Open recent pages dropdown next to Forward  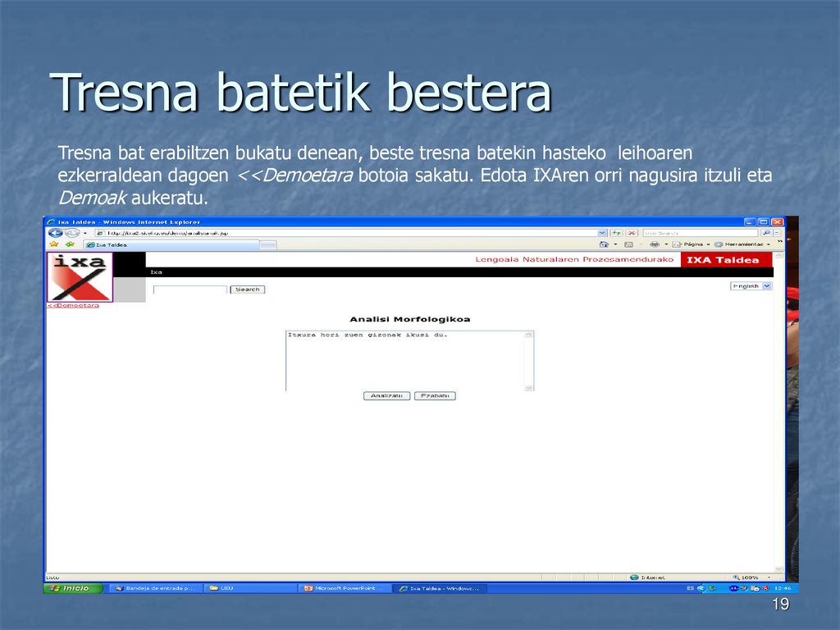85,233
